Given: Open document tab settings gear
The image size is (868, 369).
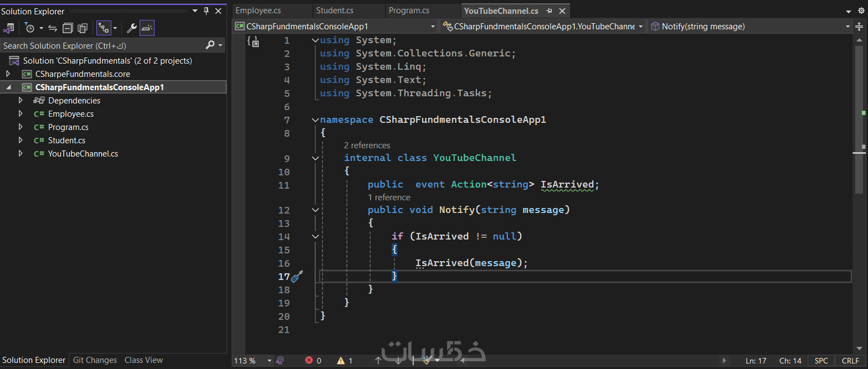Looking at the screenshot, I should coord(860,11).
